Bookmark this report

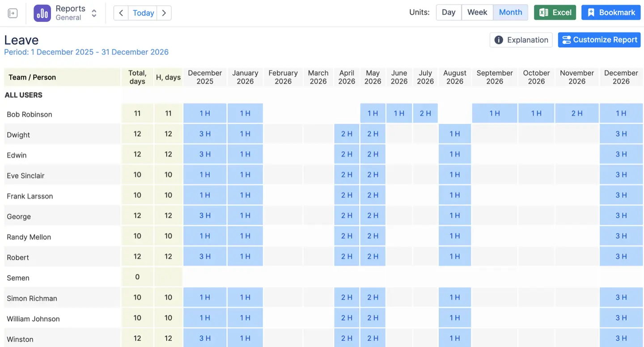click(x=611, y=13)
